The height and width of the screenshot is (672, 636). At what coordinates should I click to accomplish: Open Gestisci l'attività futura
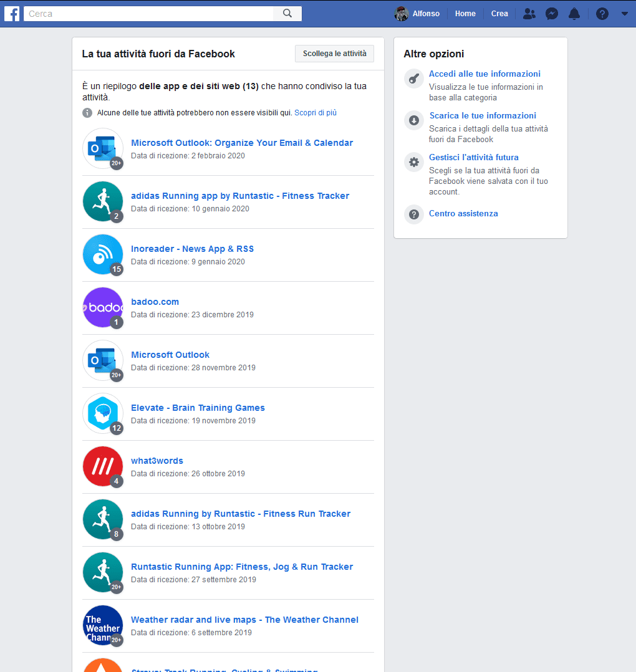473,157
